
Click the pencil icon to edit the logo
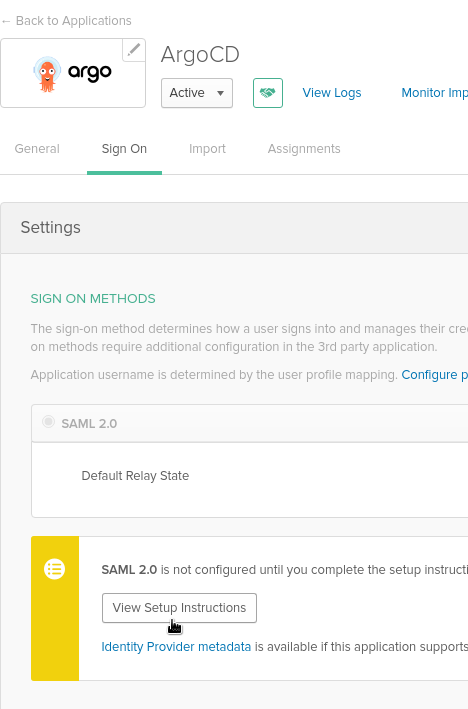(x=134, y=50)
